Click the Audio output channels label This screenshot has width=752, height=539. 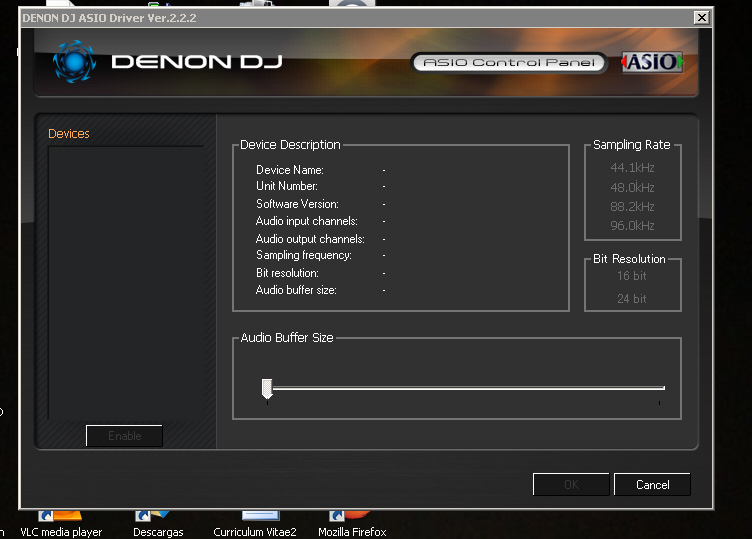310,239
